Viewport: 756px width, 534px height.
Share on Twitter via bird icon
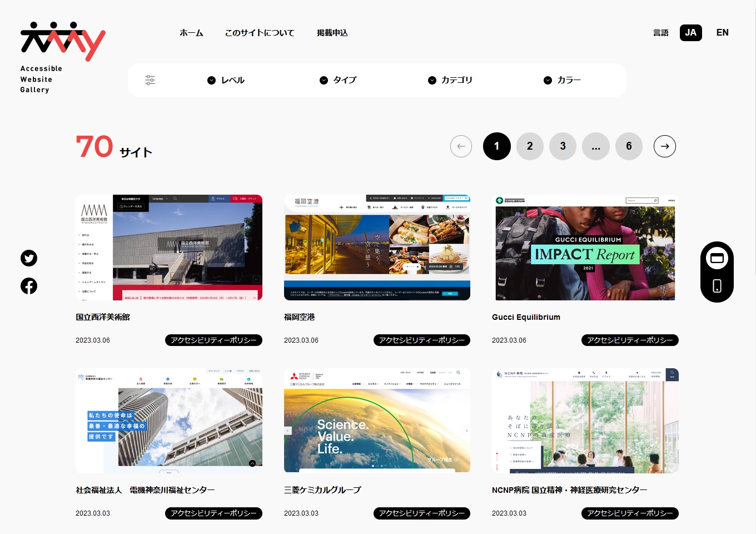coord(29,258)
